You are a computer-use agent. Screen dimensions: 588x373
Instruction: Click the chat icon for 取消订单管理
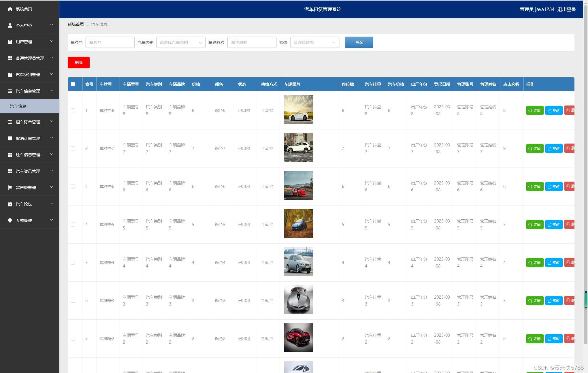coord(10,138)
